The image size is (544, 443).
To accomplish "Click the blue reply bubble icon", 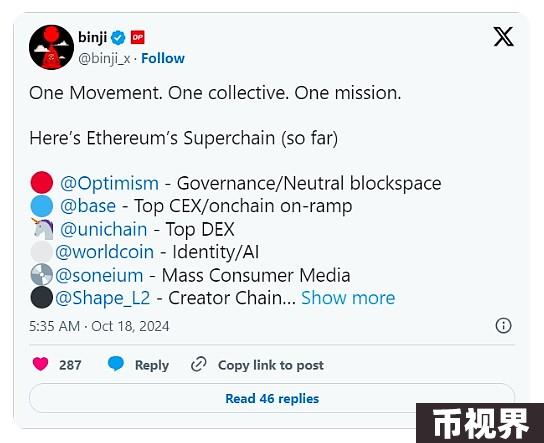I will point(116,364).
